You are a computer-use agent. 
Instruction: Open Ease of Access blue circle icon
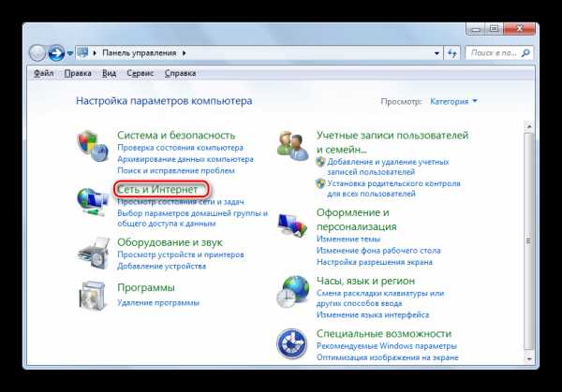pos(291,343)
